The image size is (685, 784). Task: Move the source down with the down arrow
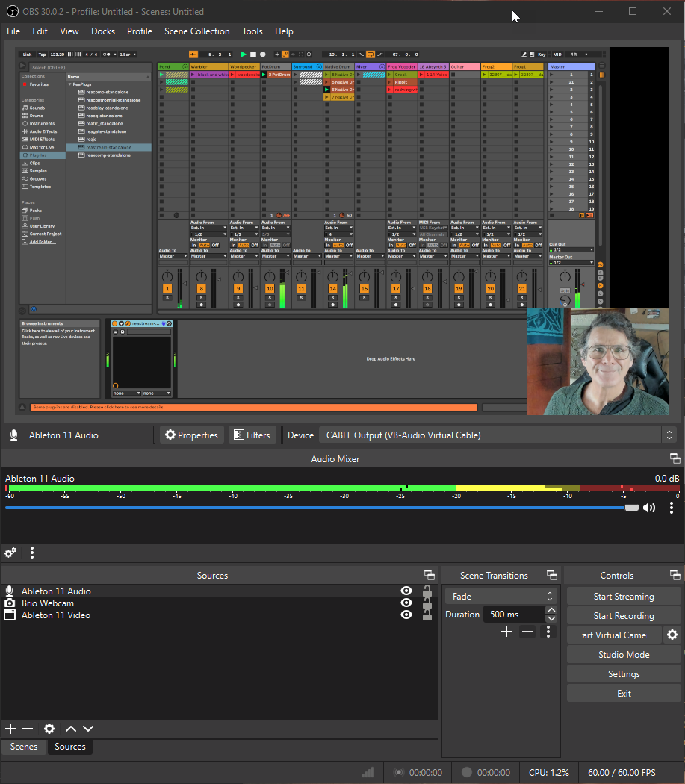coord(88,729)
